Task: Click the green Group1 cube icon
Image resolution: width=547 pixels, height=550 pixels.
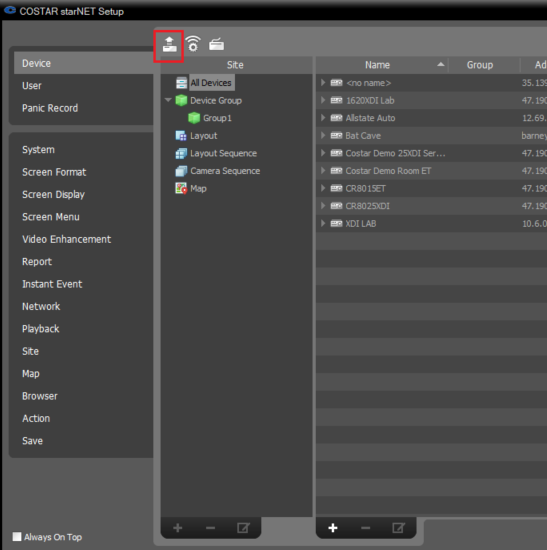Action: 194,118
